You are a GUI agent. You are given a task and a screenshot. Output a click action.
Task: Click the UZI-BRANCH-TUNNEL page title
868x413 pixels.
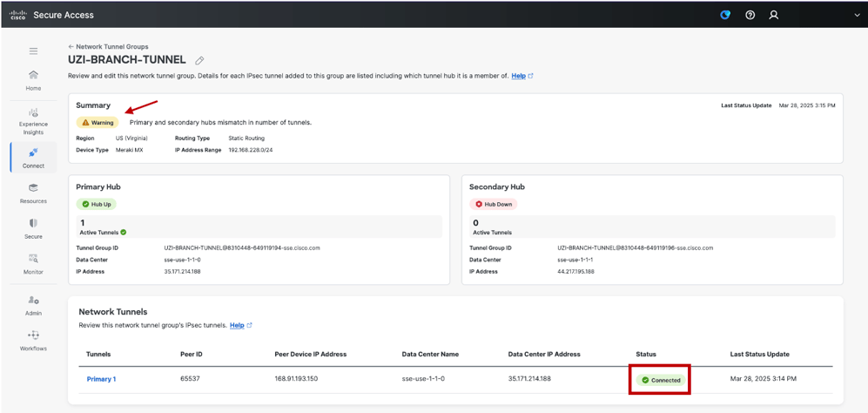pyautogui.click(x=127, y=60)
